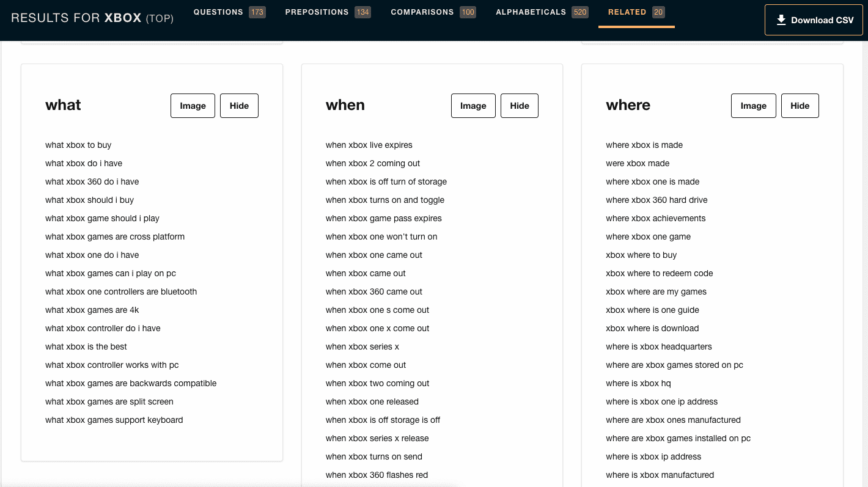868x487 pixels.
Task: Select 'xbox where is download'
Action: click(652, 328)
